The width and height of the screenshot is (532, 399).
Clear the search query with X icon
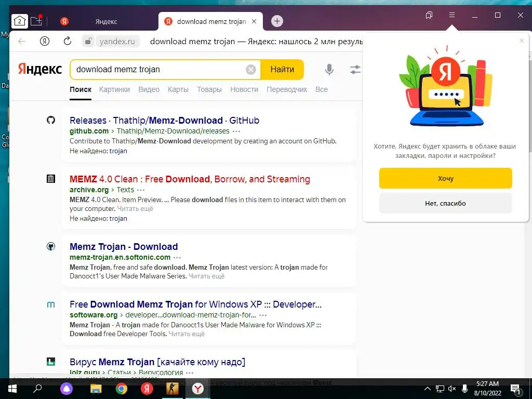pos(251,70)
